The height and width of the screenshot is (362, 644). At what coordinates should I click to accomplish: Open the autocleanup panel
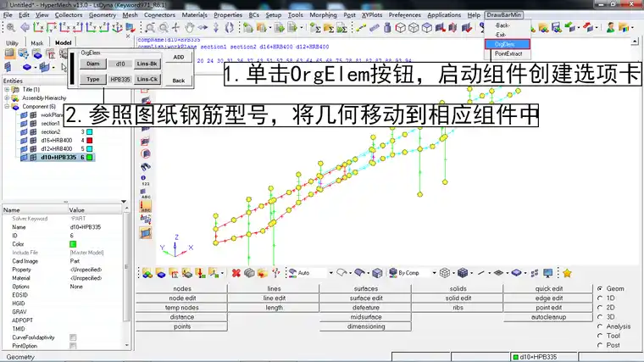548,317
